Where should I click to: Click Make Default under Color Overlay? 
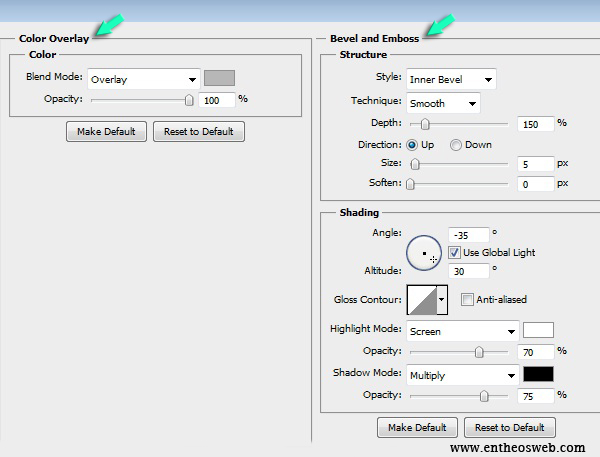(x=107, y=131)
